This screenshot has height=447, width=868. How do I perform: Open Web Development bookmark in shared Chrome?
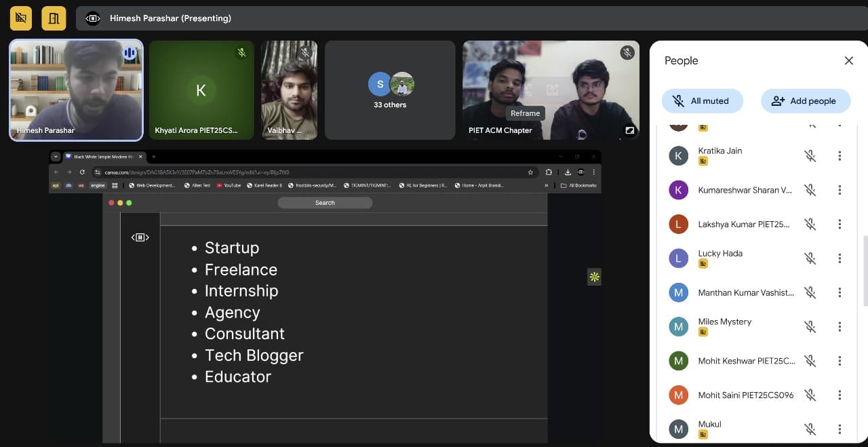(152, 185)
